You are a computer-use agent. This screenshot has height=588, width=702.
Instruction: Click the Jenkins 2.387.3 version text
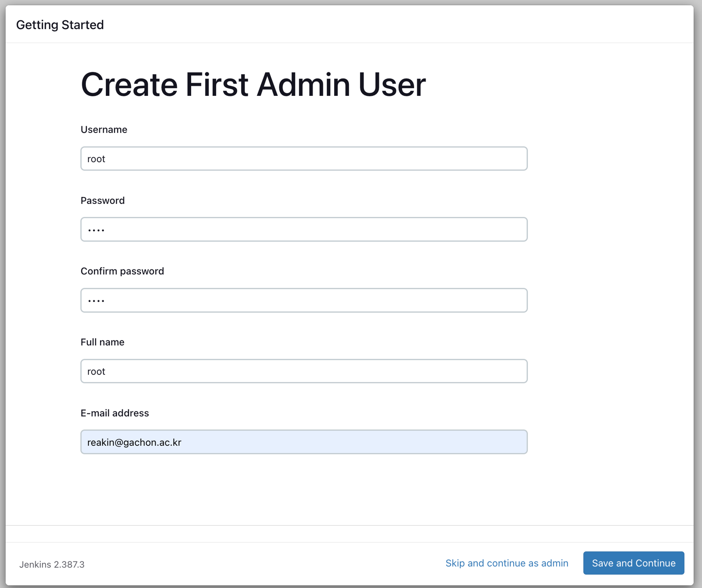52,564
